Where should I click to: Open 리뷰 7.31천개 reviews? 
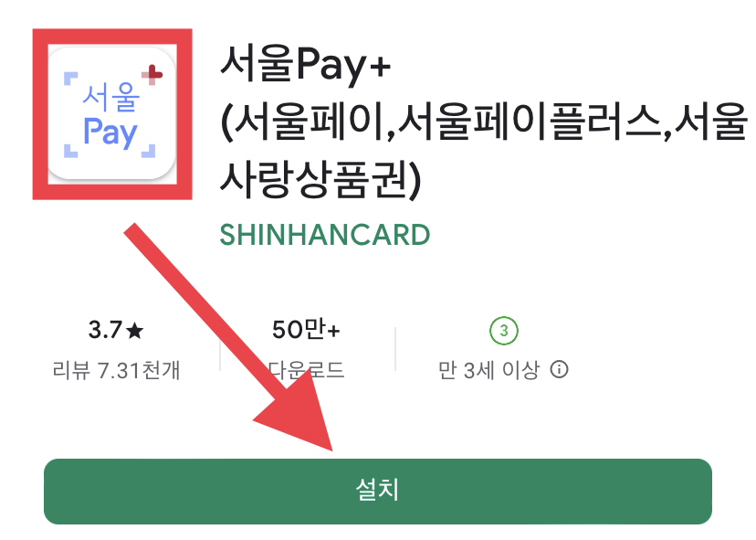pos(116,371)
